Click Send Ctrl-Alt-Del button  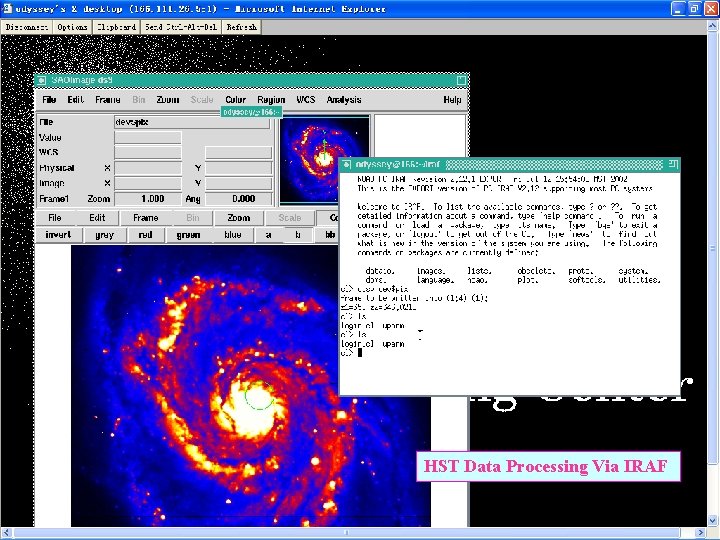tap(181, 27)
